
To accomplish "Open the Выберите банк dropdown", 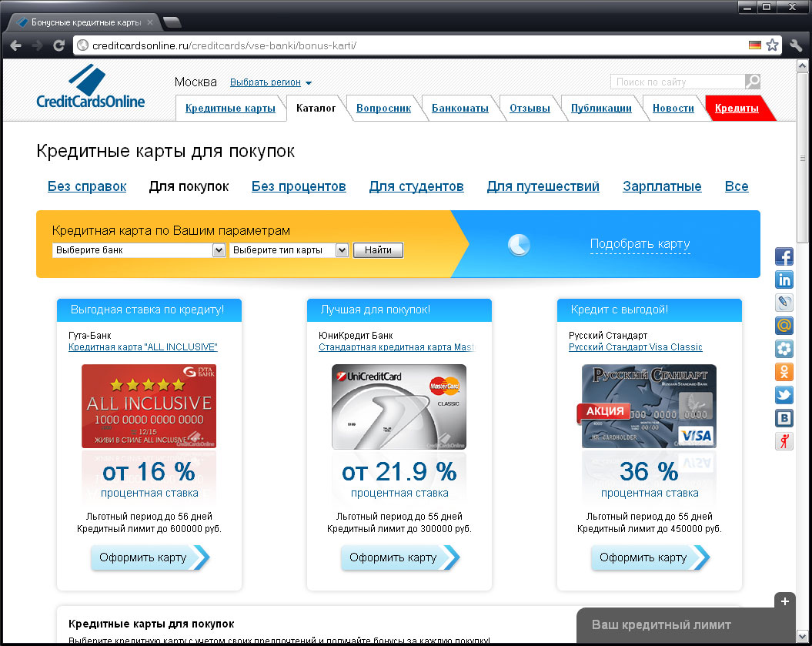I will pyautogui.click(x=139, y=249).
